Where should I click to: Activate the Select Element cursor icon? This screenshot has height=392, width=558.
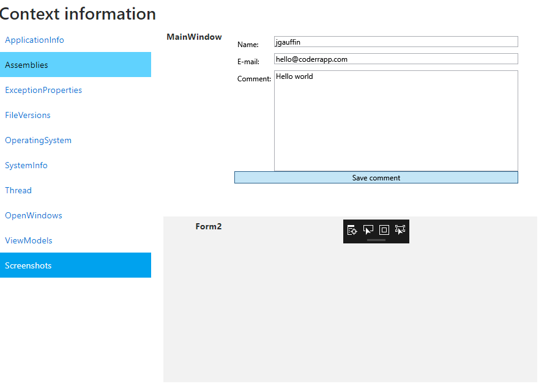(x=368, y=230)
